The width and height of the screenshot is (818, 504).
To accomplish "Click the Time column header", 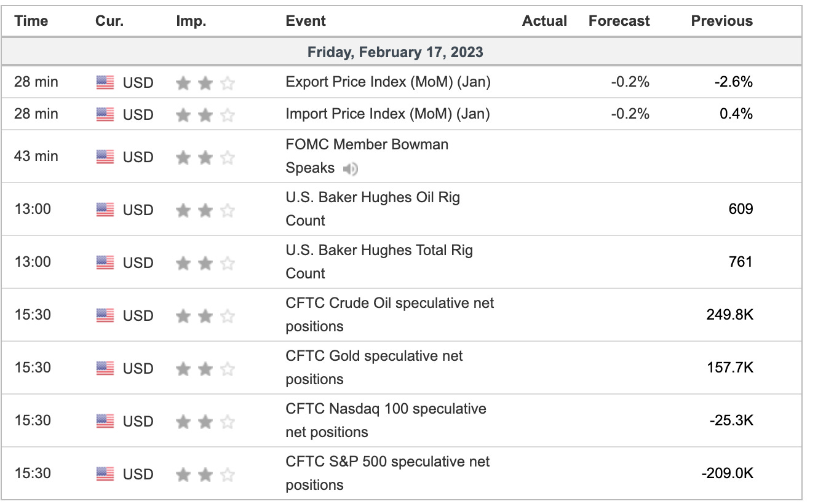I will (31, 21).
